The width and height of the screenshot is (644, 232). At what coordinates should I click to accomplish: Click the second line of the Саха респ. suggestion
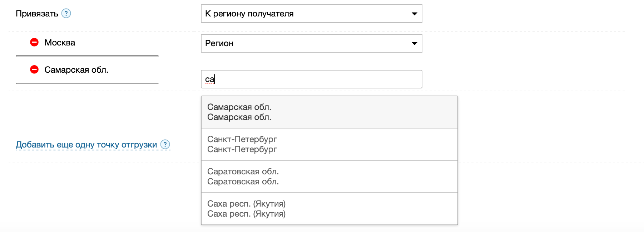click(x=246, y=214)
